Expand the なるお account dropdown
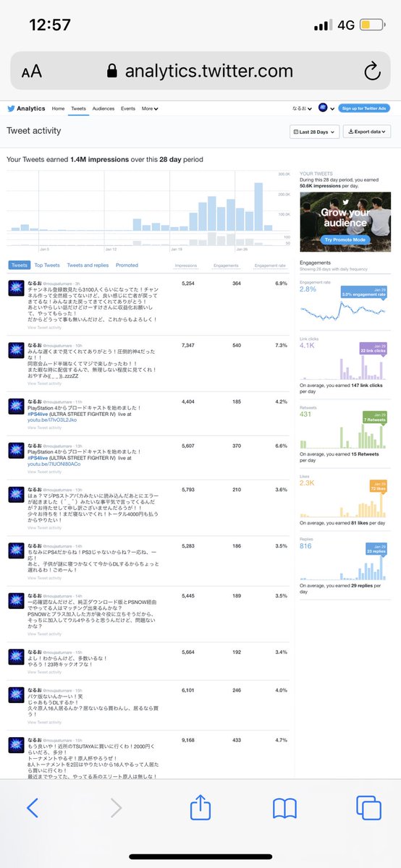This screenshot has width=401, height=868. 303,109
